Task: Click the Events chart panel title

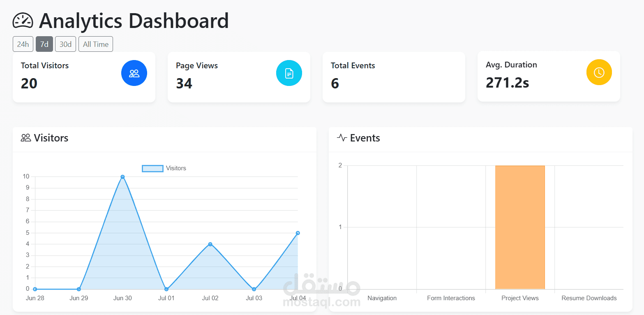Action: click(x=365, y=138)
